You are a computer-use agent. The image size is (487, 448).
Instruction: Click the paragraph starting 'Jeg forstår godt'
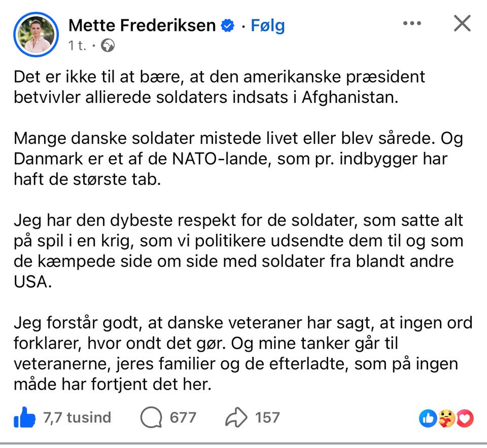(x=243, y=354)
